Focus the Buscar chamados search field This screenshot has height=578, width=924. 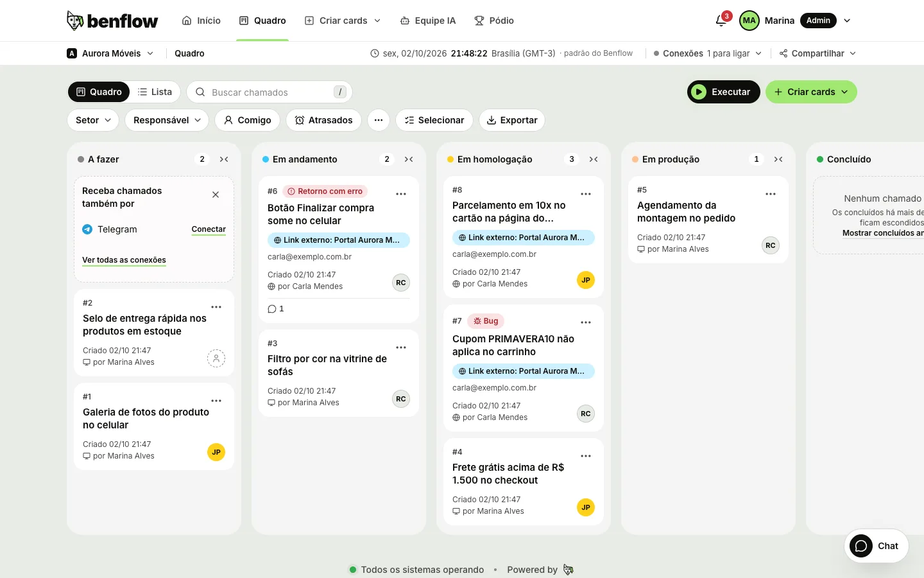click(x=269, y=92)
